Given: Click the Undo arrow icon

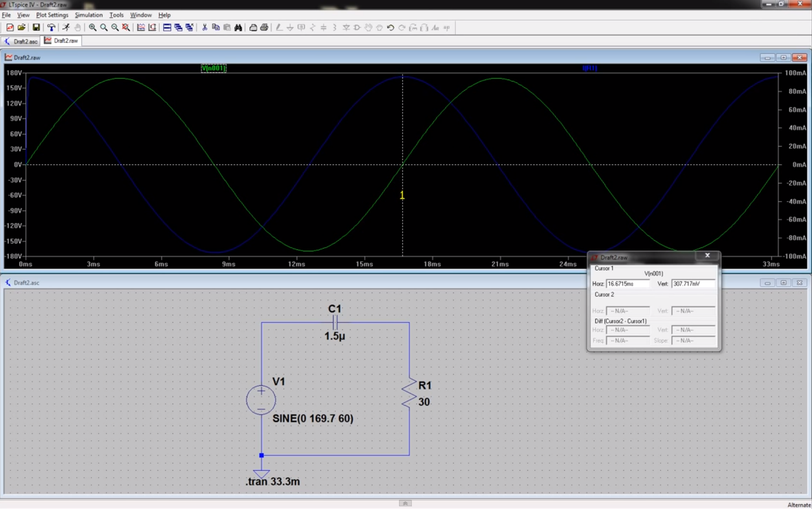Looking at the screenshot, I should pos(390,28).
